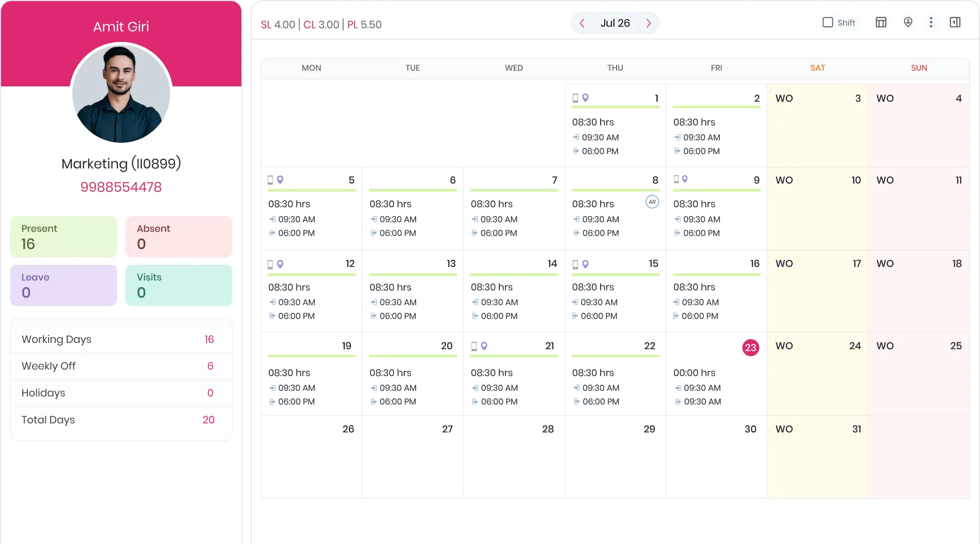The image size is (980, 544).
Task: Select the Working Days row
Action: coord(121,339)
